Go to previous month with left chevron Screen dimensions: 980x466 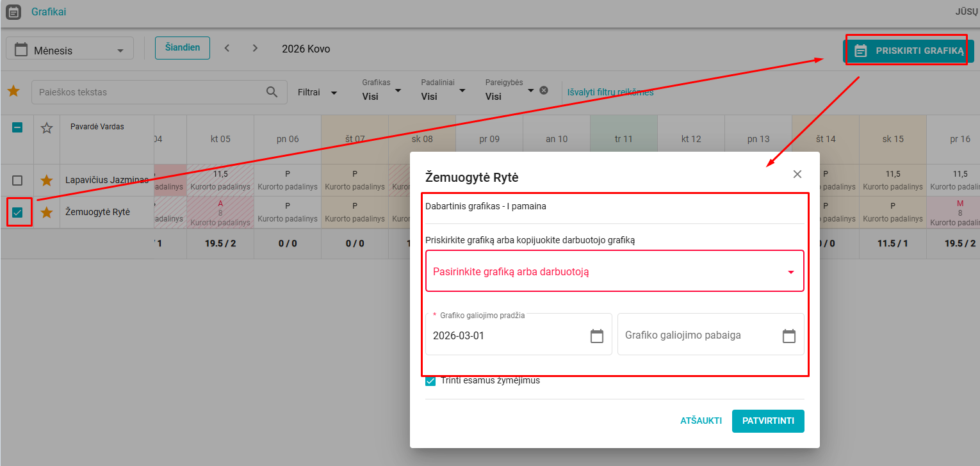click(227, 48)
